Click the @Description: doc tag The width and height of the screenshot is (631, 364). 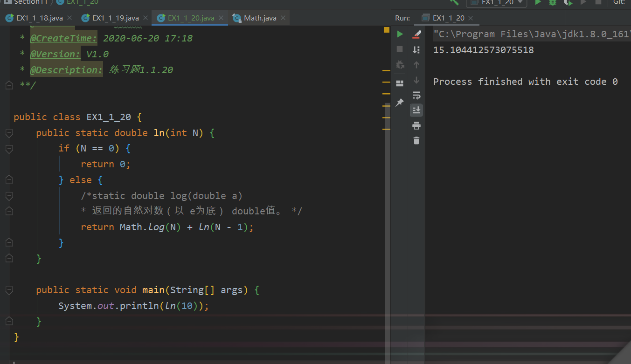pos(67,70)
